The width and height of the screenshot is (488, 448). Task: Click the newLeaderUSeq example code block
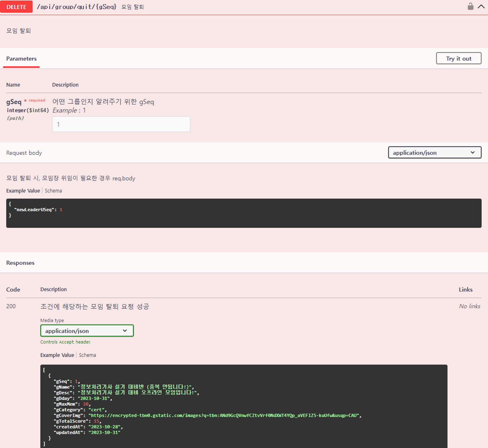coord(244,213)
